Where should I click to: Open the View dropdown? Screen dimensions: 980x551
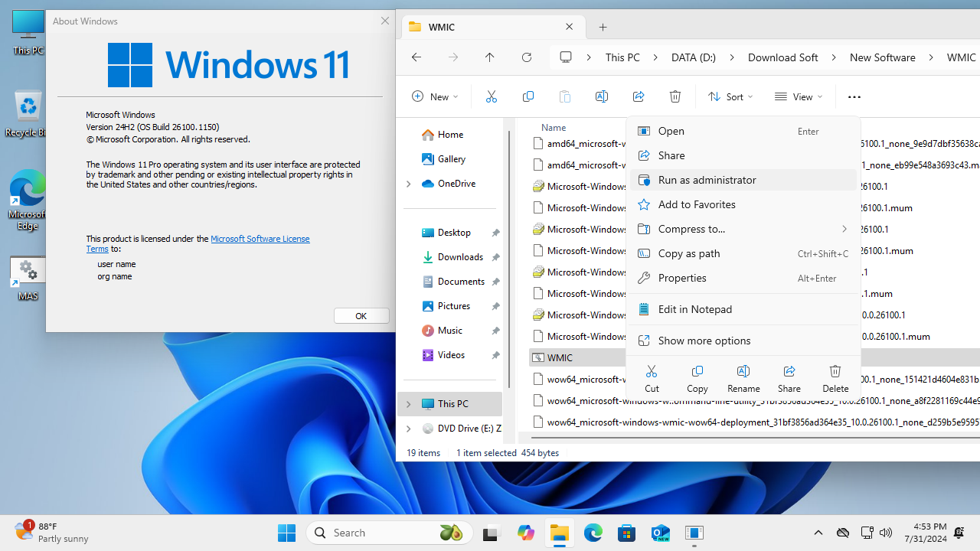(799, 96)
